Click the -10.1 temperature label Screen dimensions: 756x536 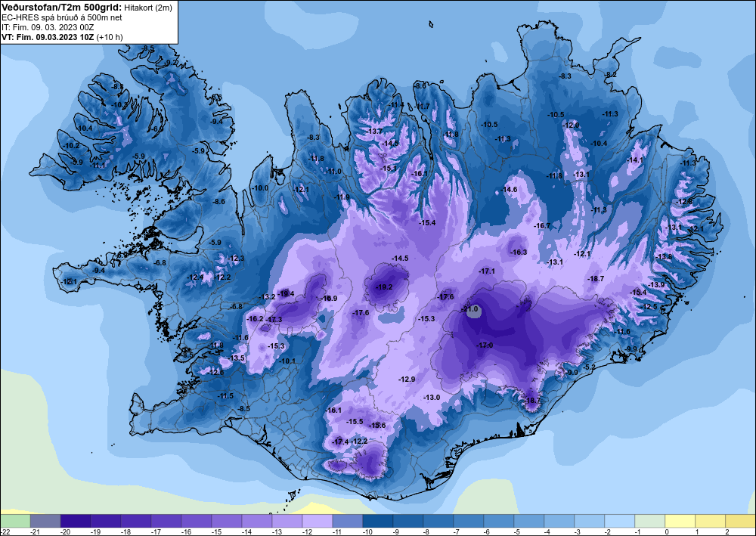point(288,361)
